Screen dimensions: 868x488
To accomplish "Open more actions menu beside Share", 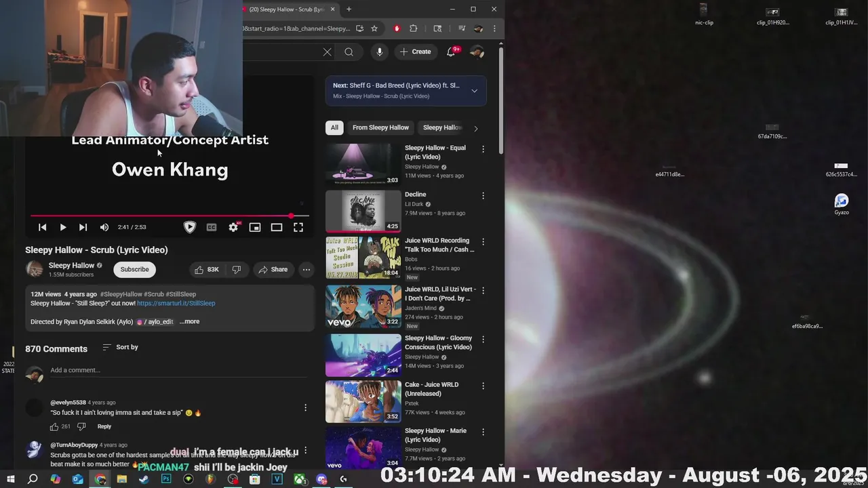I will point(307,270).
